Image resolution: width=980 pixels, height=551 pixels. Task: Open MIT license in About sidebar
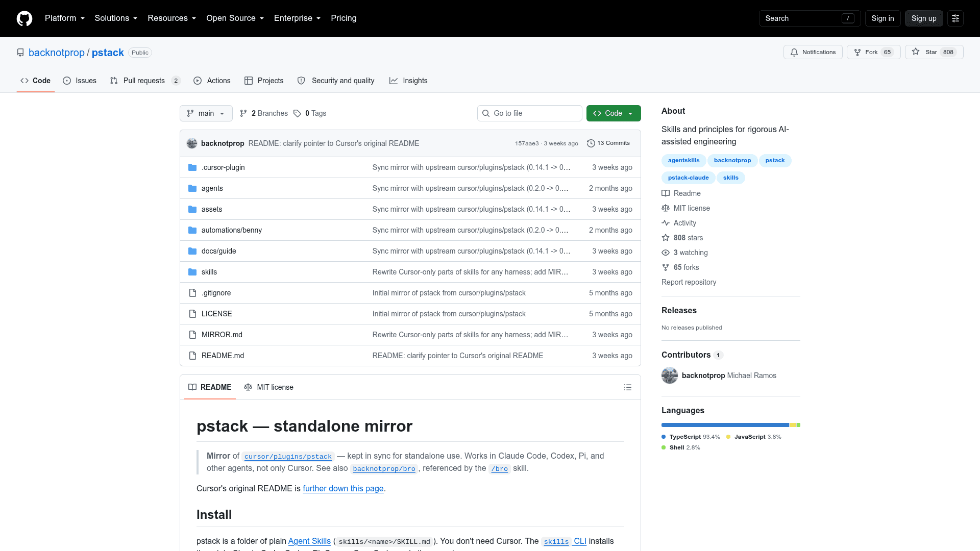pyautogui.click(x=685, y=208)
